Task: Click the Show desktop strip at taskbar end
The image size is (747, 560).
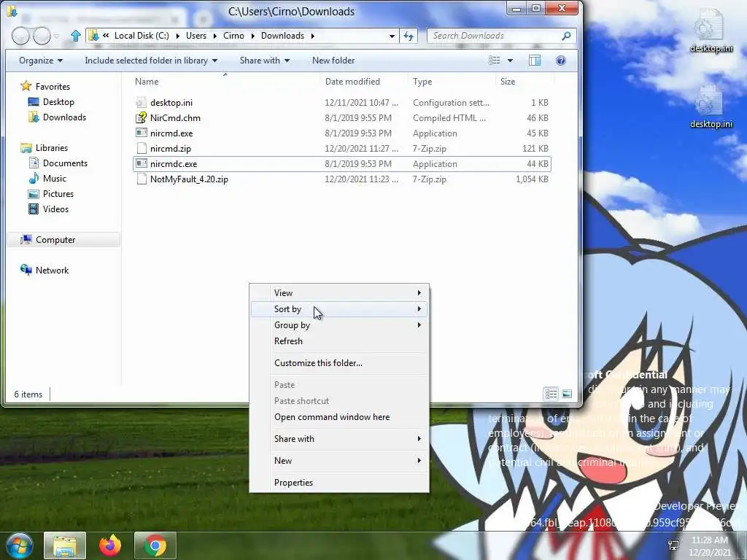Action: pos(742,545)
